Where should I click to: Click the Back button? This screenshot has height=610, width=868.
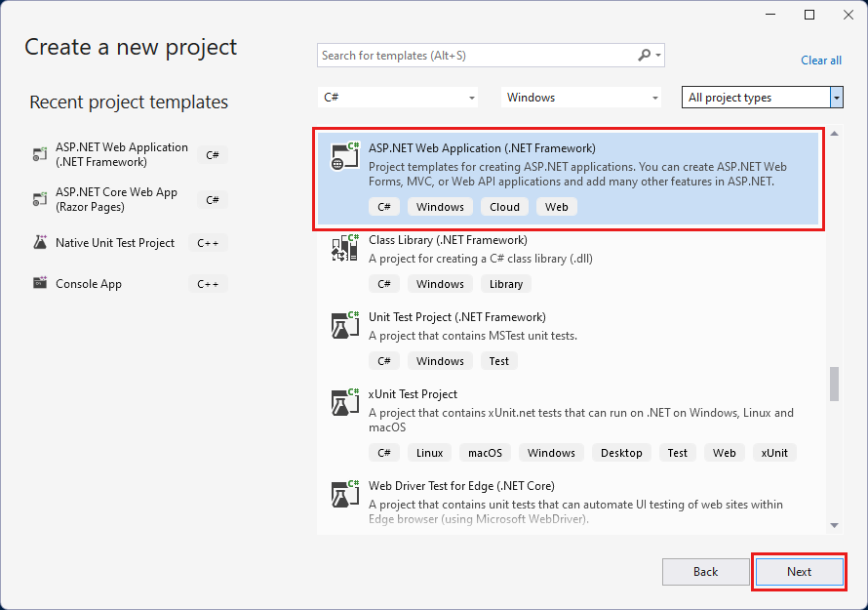705,572
